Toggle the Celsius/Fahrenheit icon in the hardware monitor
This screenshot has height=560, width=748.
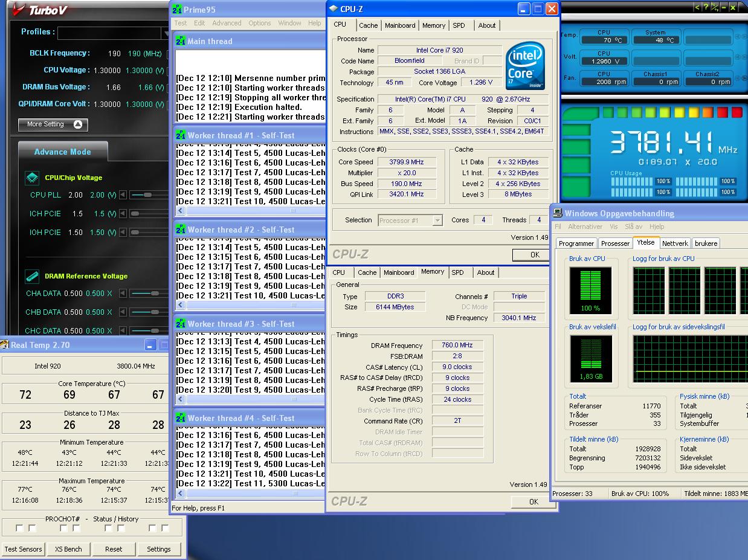[714, 7]
